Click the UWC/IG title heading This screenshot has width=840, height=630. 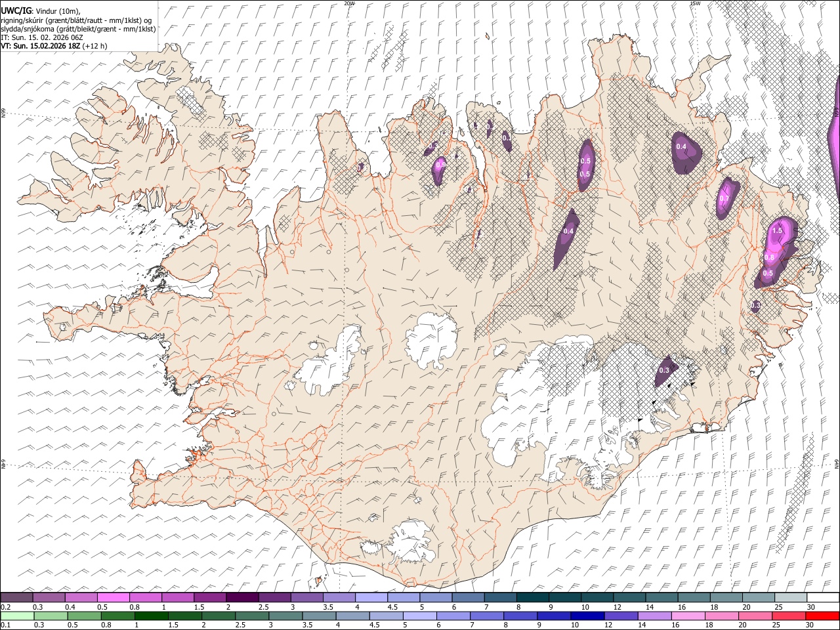[x=15, y=11]
